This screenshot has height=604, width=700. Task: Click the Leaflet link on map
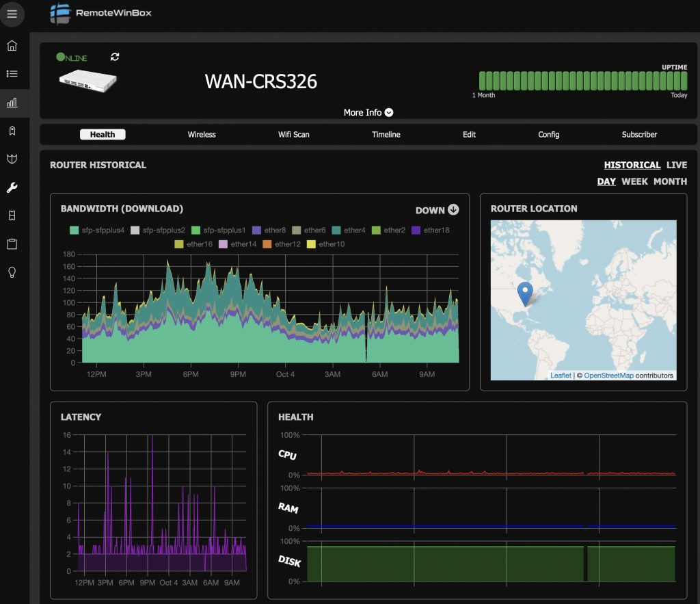(561, 376)
